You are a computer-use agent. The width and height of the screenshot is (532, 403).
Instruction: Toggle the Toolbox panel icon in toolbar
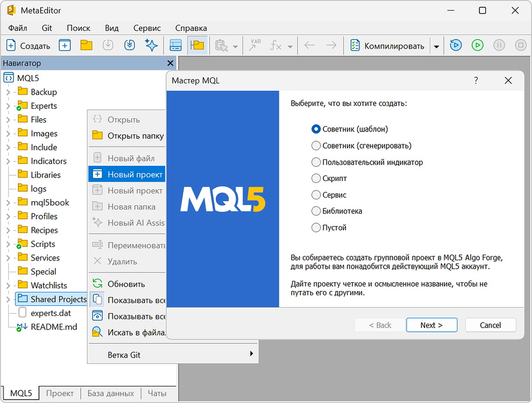tap(176, 45)
